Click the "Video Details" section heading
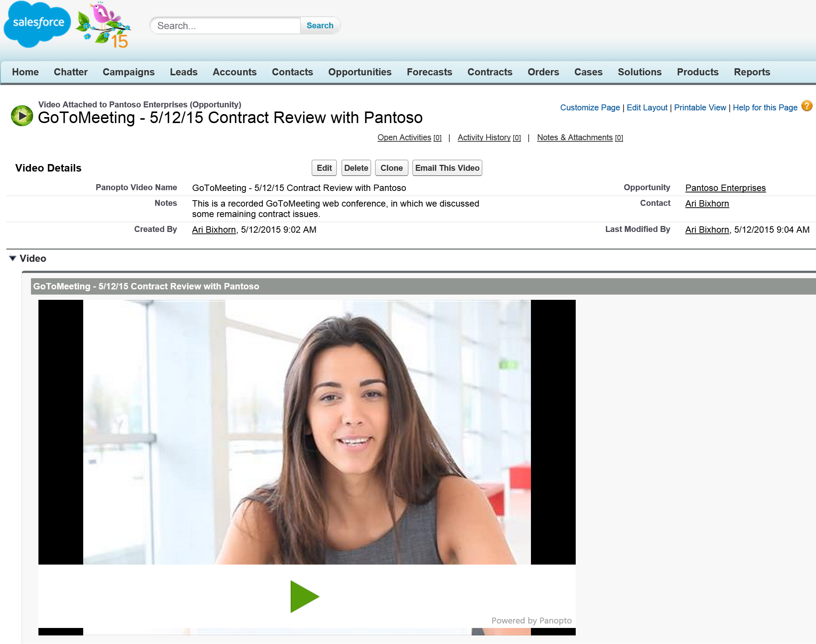 [48, 168]
